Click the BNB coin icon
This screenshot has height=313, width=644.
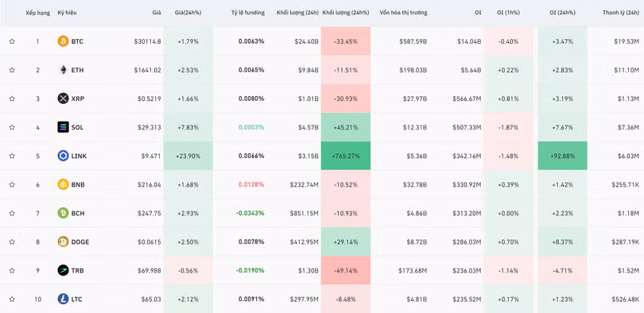pyautogui.click(x=63, y=184)
